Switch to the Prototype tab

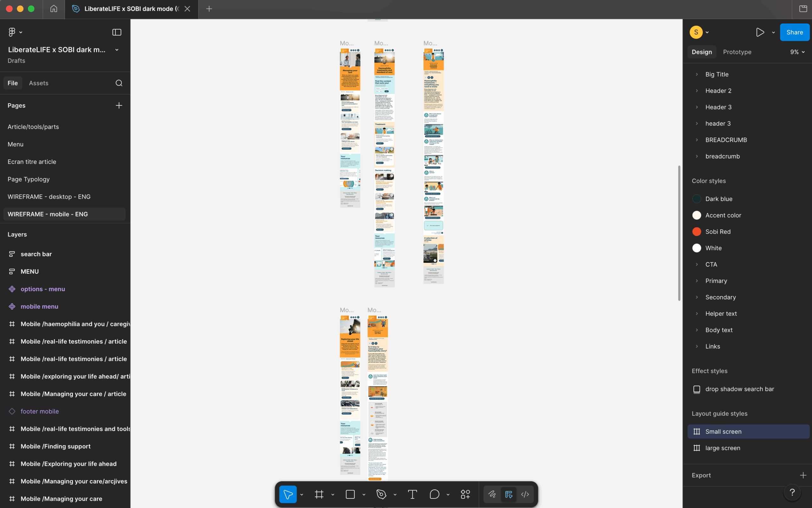(x=737, y=52)
